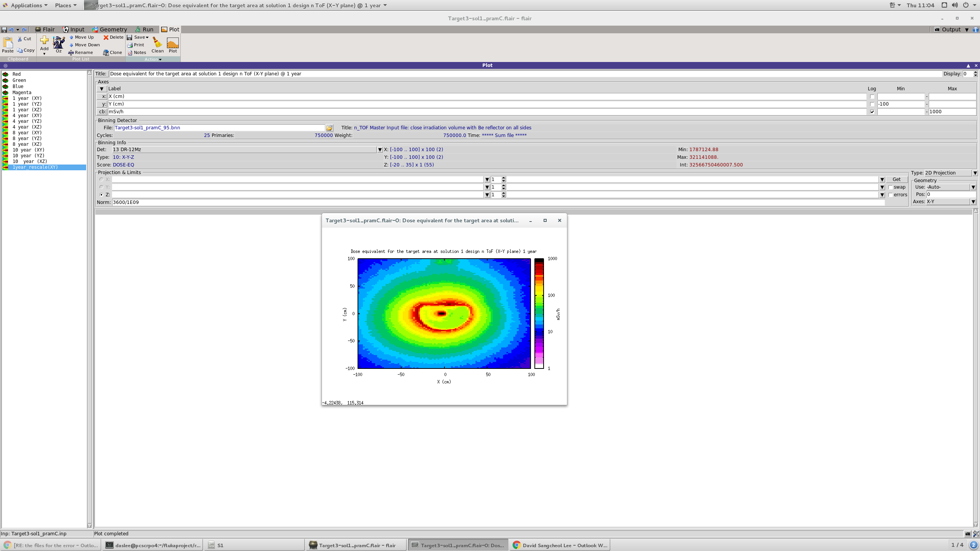
Task: Click the plot Title text field
Action: point(525,74)
